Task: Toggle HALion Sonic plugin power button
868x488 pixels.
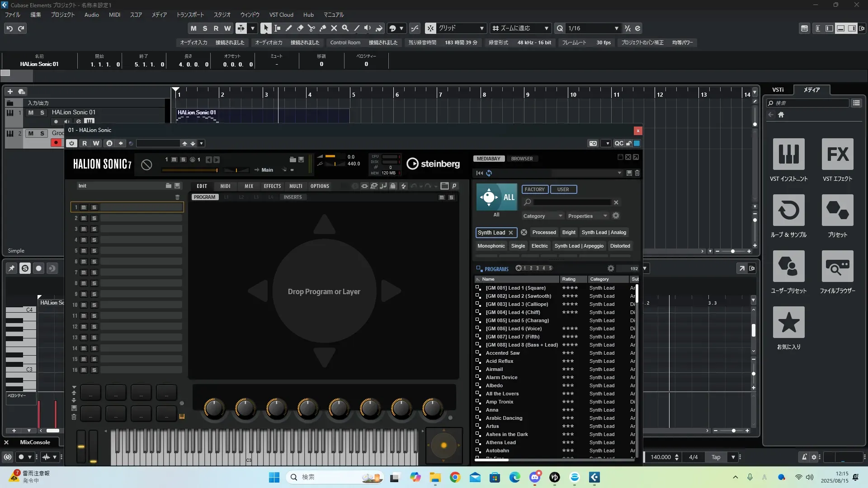Action: 71,143
